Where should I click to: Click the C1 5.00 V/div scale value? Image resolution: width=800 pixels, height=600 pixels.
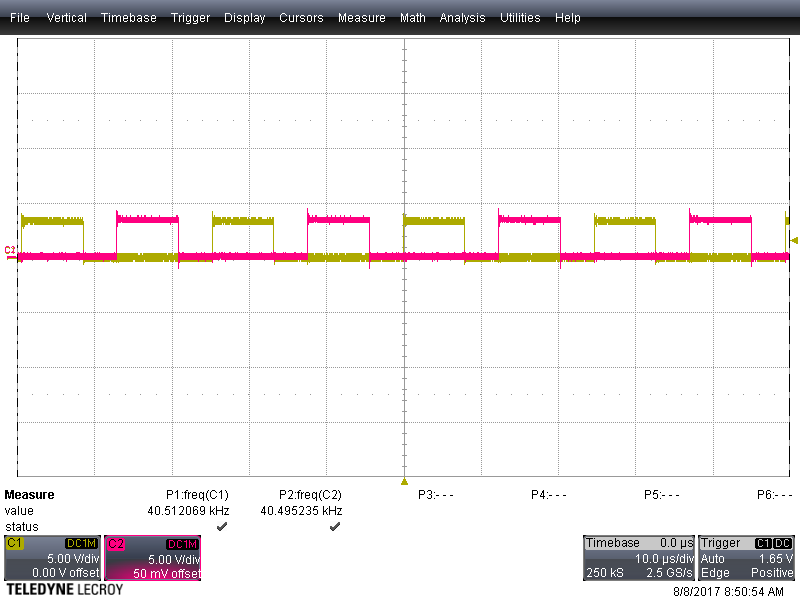pyautogui.click(x=73, y=559)
